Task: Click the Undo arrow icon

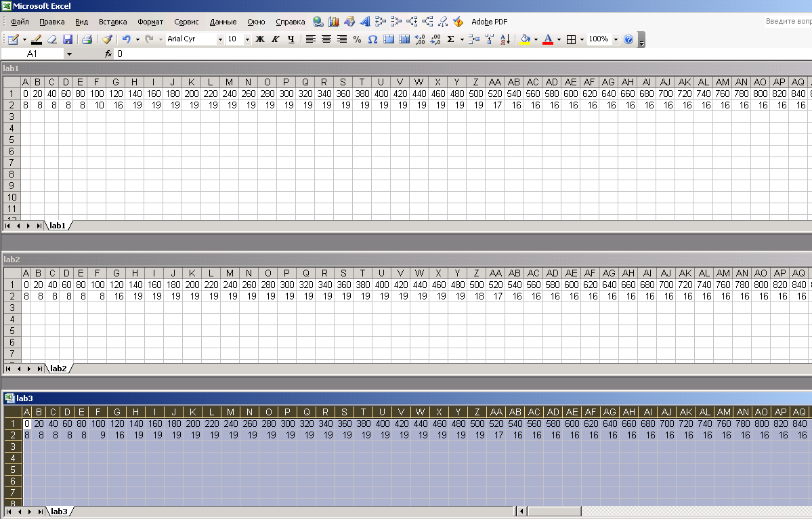Action: click(x=127, y=39)
